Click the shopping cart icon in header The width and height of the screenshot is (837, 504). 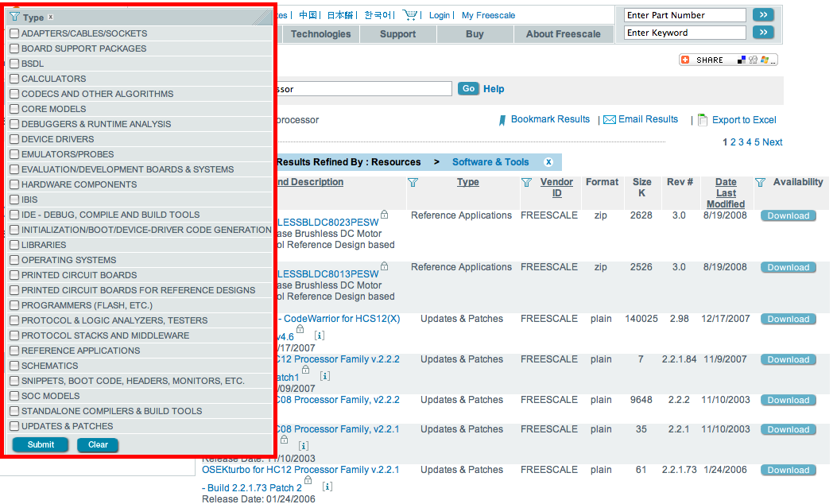pyautogui.click(x=409, y=15)
